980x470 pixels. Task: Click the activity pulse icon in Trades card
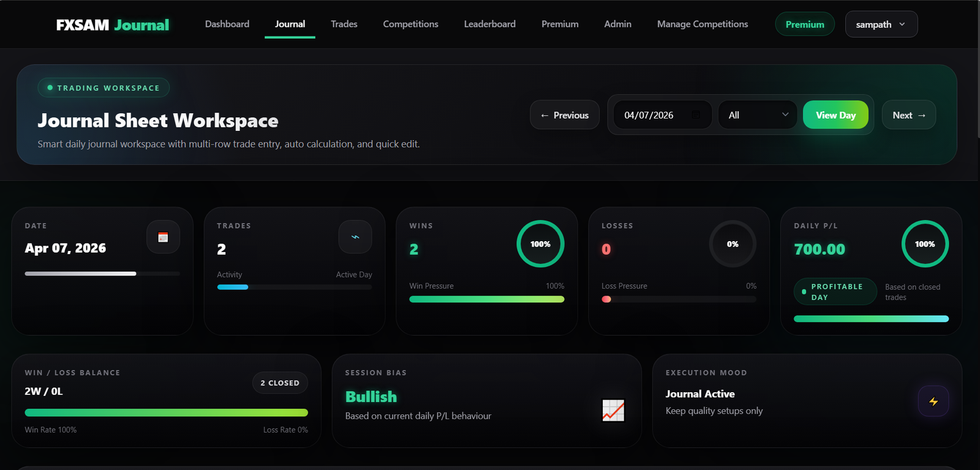coord(355,237)
